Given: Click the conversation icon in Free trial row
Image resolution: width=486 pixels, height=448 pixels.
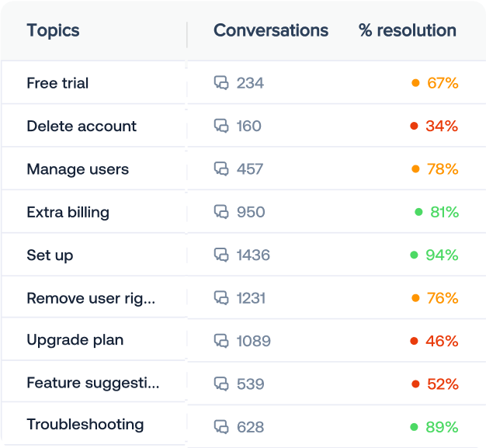Looking at the screenshot, I should pos(221,83).
